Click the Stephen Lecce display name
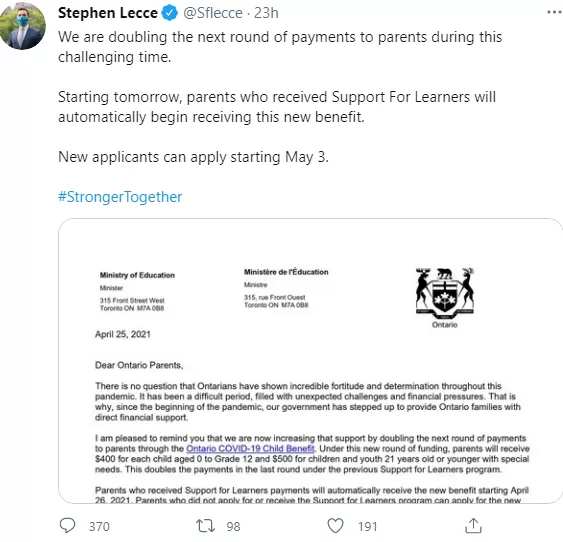The width and height of the screenshot is (563, 542). pos(108,13)
